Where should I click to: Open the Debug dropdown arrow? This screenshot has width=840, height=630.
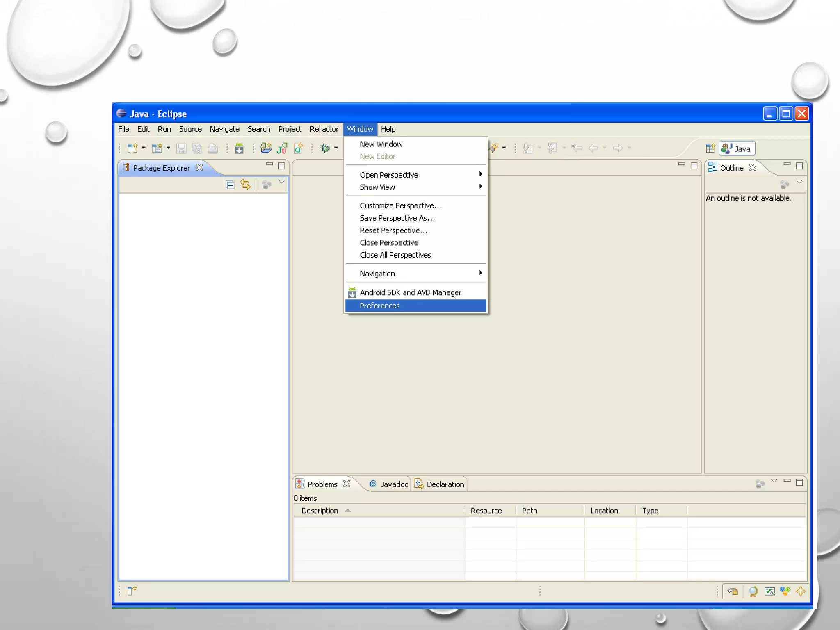click(x=336, y=148)
